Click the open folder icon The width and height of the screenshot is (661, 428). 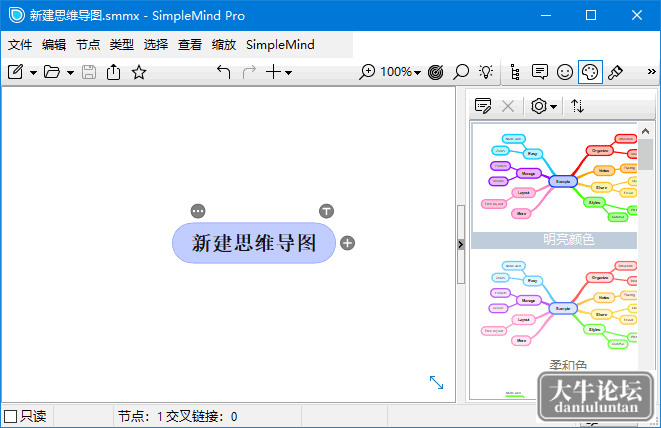point(52,72)
